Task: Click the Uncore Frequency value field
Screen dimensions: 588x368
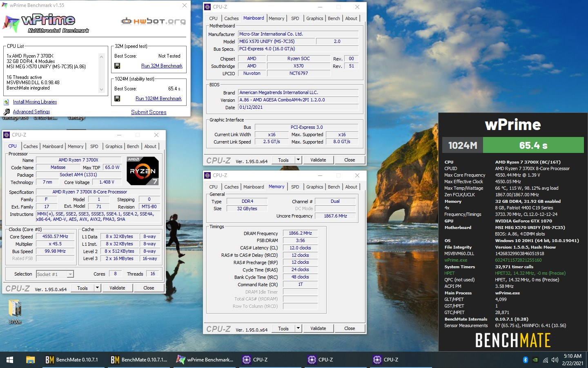Action: [x=335, y=216]
